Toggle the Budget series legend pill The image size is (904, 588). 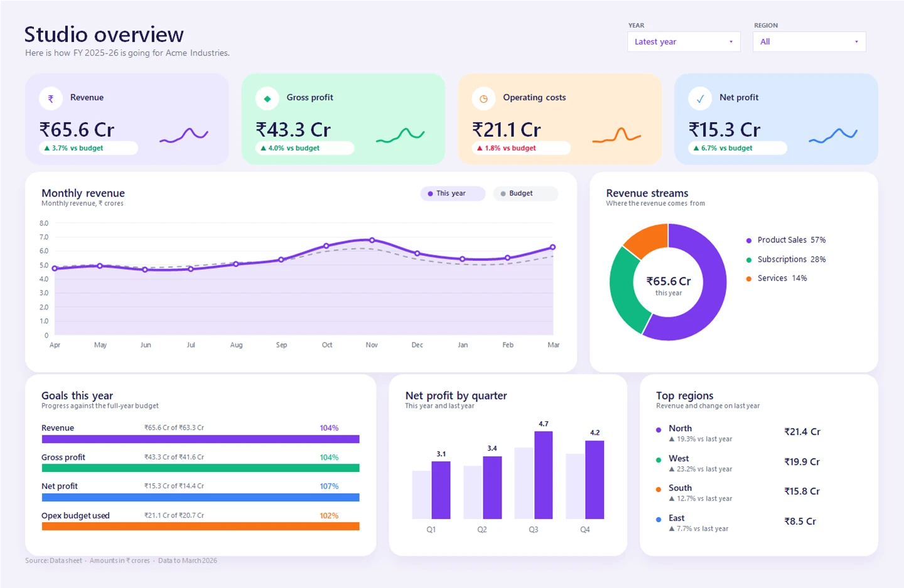[x=525, y=193]
